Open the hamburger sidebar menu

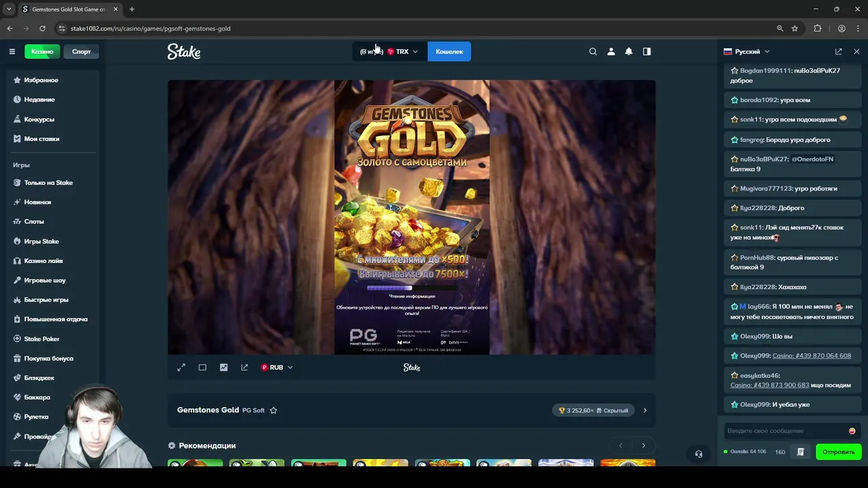(x=12, y=52)
